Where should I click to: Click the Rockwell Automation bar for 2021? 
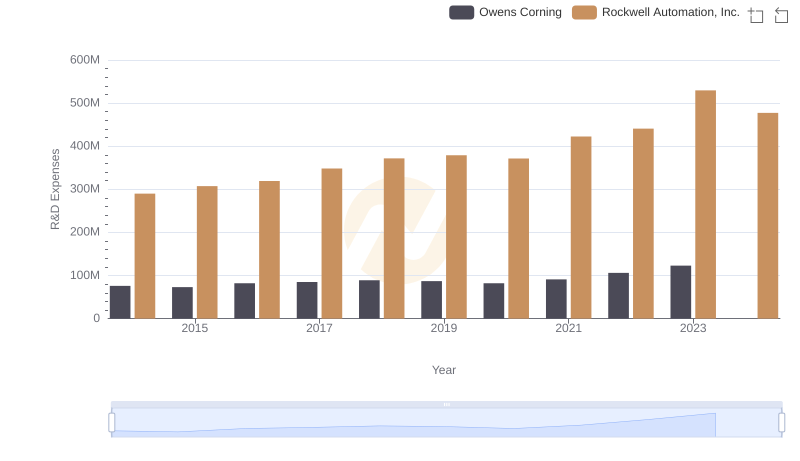click(581, 227)
